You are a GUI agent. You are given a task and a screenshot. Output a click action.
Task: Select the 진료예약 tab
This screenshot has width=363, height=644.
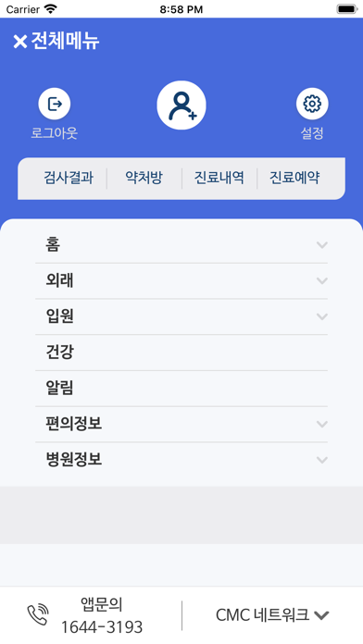(x=294, y=178)
